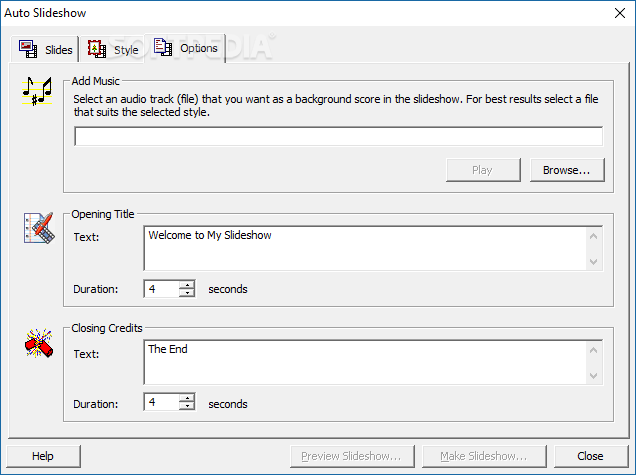The height and width of the screenshot is (475, 636).
Task: Click 'seconds' label in Opening Title group
Action: pos(228,289)
